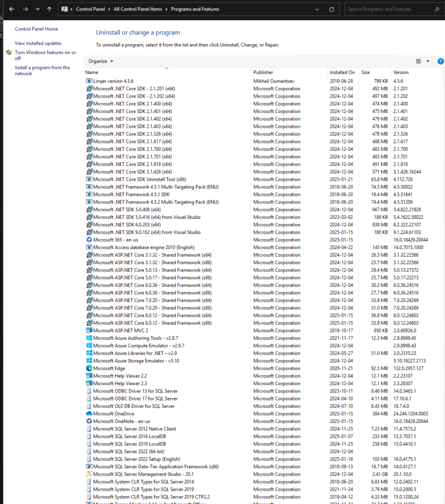
Task: Click the Microsoft Edge program icon
Action: point(89,368)
